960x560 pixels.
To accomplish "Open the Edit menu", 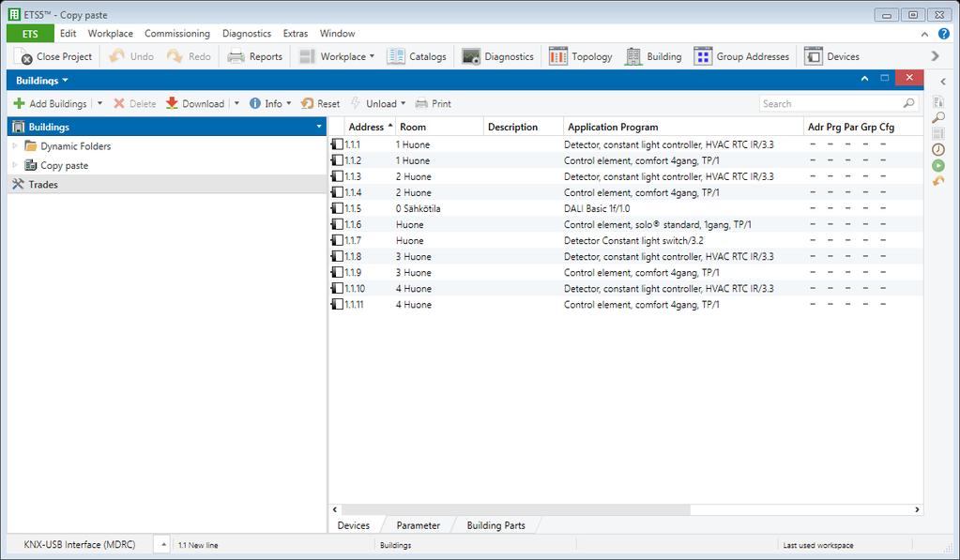I will [x=68, y=34].
